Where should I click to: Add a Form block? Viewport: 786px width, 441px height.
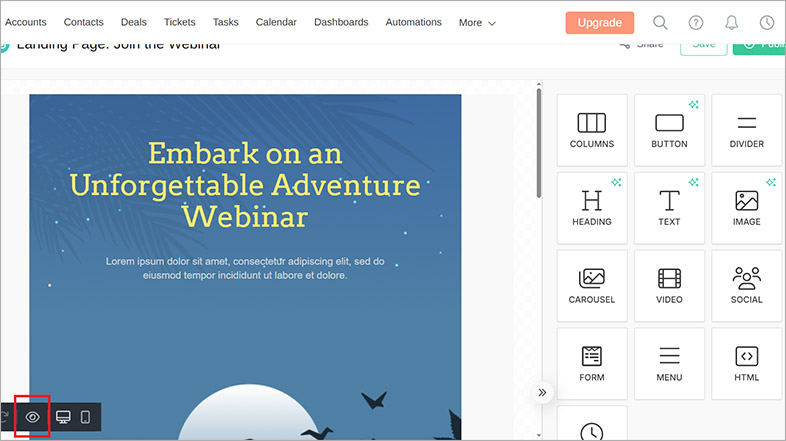[x=592, y=364]
